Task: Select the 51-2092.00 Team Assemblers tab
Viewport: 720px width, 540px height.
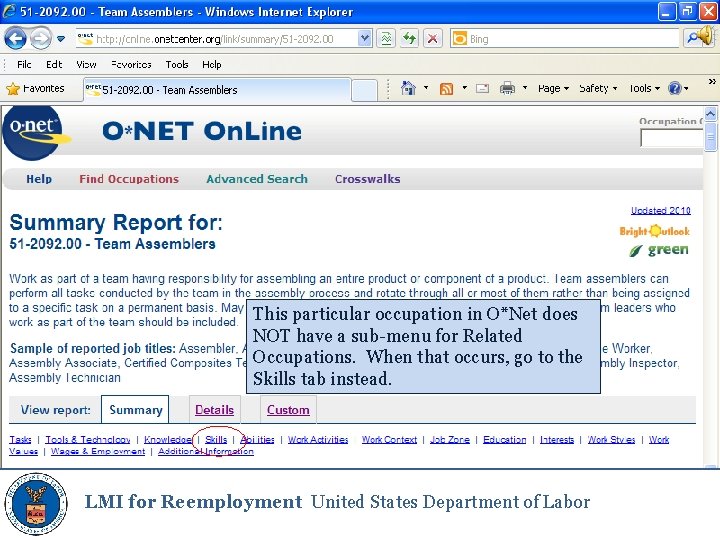Action: [x=217, y=90]
